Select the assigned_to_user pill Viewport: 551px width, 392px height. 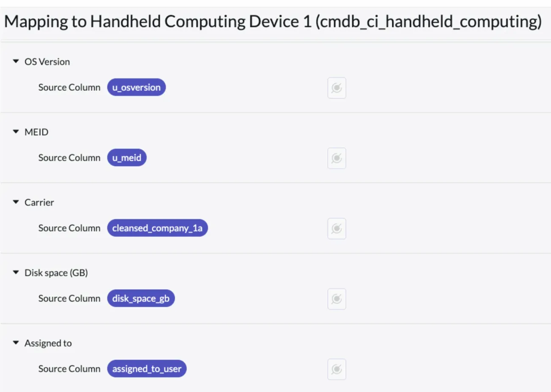(147, 369)
